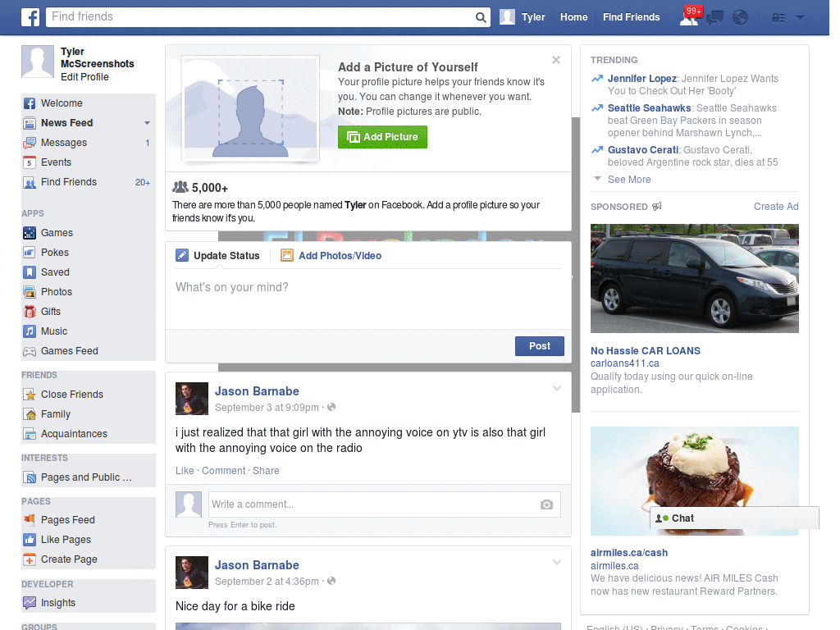Viewport: 840px width, 630px height.
Task: Click Jason Barnabe avatar on September 3 post
Action: click(x=192, y=399)
